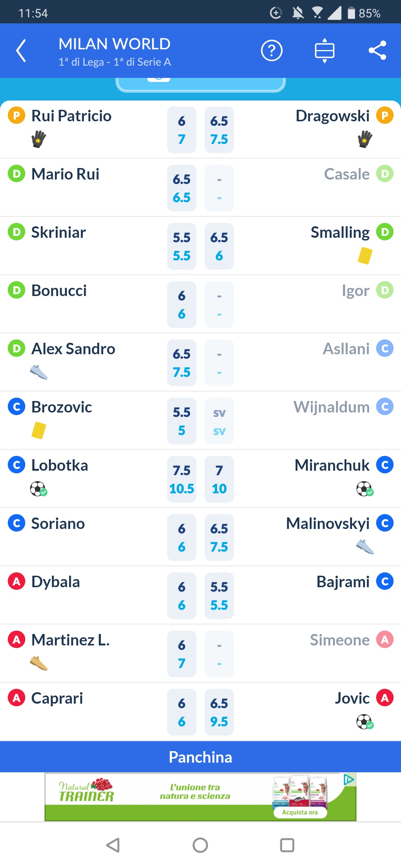Tap Smalling's yellow card icon
The image size is (401, 868).
pos(365,256)
